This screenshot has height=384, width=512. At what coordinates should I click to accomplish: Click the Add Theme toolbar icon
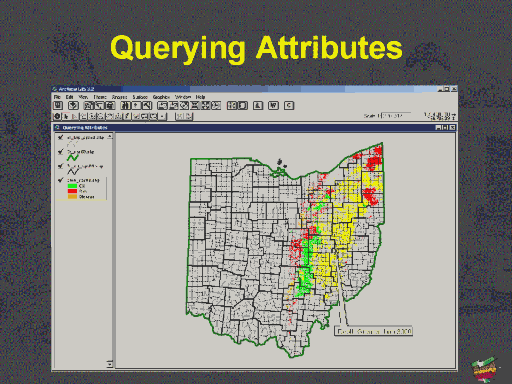click(73, 106)
